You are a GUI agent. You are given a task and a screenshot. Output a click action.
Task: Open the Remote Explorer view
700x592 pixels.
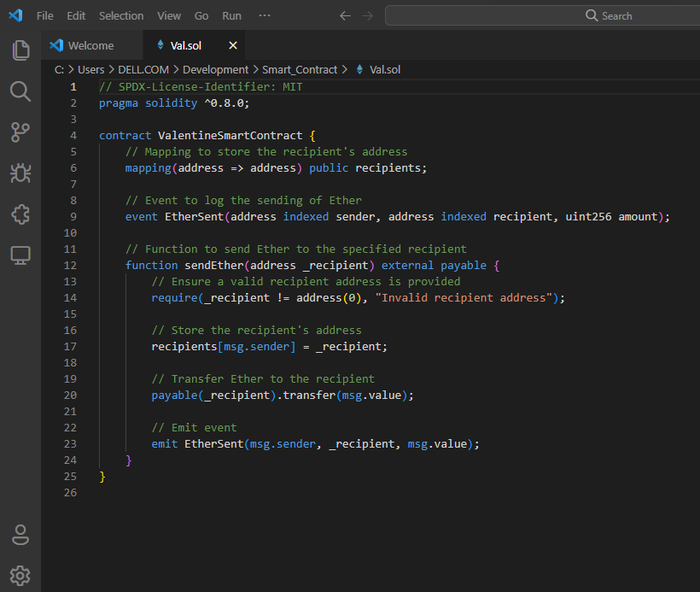pyautogui.click(x=20, y=255)
